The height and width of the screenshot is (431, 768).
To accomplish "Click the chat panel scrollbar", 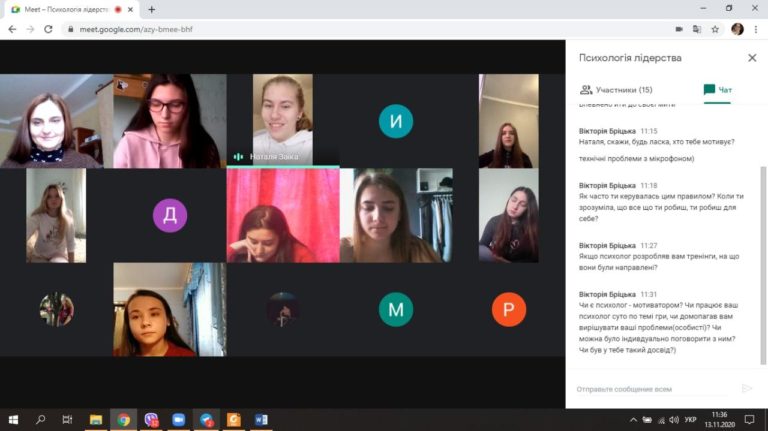I will coord(763,250).
